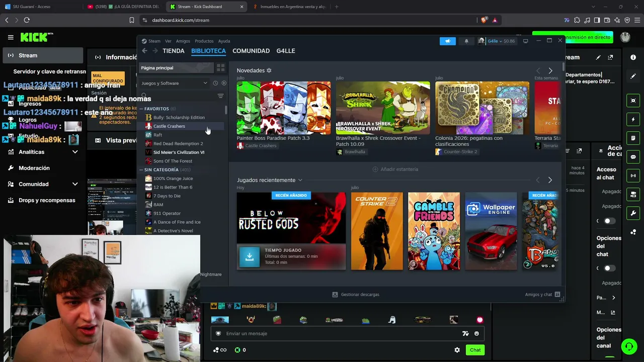Open Kick wrench tools sidebar icon
This screenshot has height=362, width=644.
pos(633,213)
